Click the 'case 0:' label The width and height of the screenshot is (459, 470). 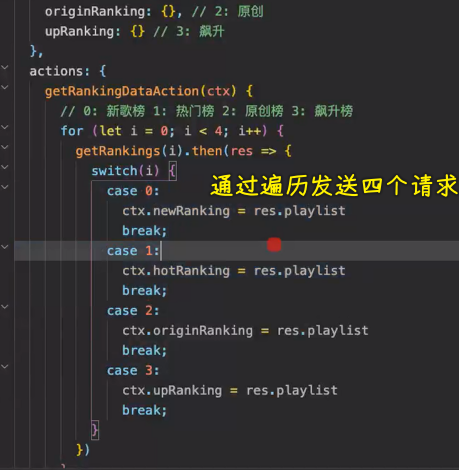133,191
